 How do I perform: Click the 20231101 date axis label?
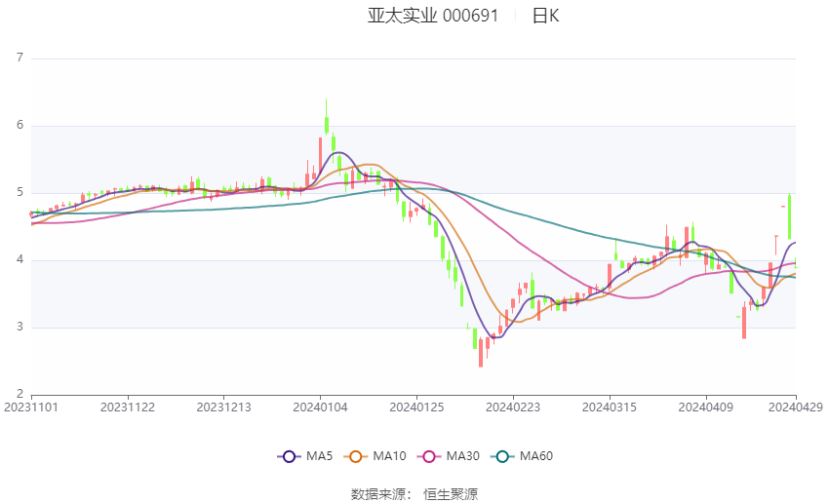[31, 407]
